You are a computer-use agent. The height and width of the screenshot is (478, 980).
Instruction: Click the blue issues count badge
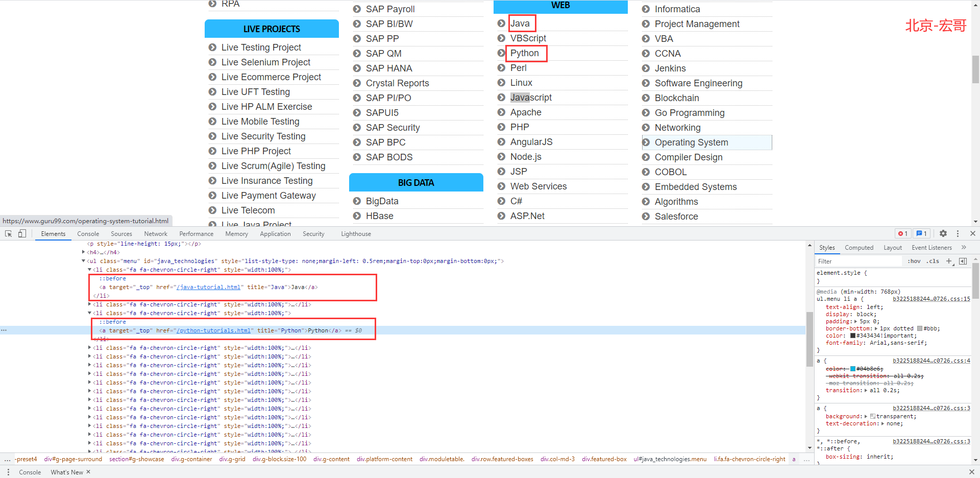coord(921,233)
